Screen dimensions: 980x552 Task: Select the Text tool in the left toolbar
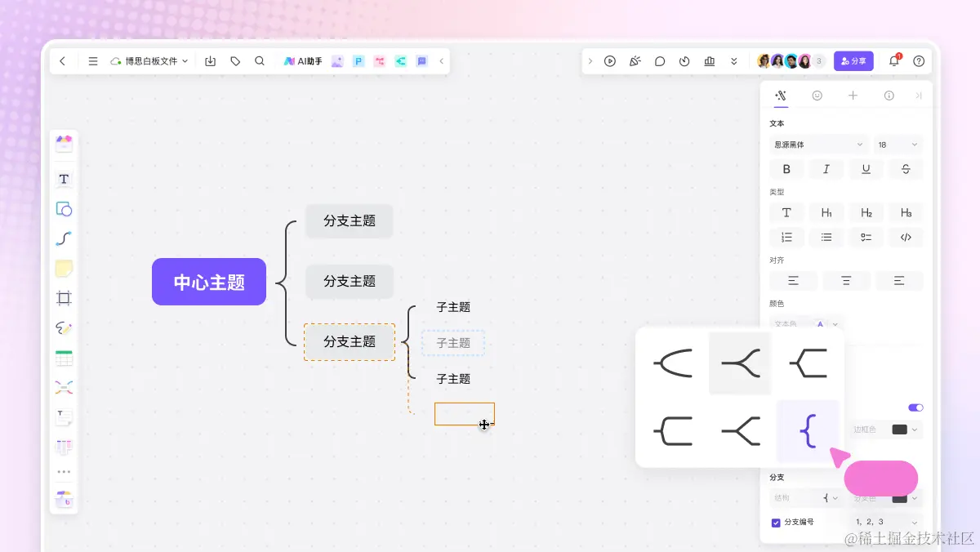[x=64, y=179]
